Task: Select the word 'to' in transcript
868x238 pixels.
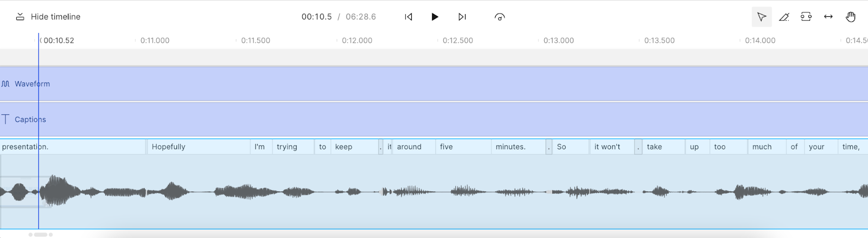Action: 322,147
